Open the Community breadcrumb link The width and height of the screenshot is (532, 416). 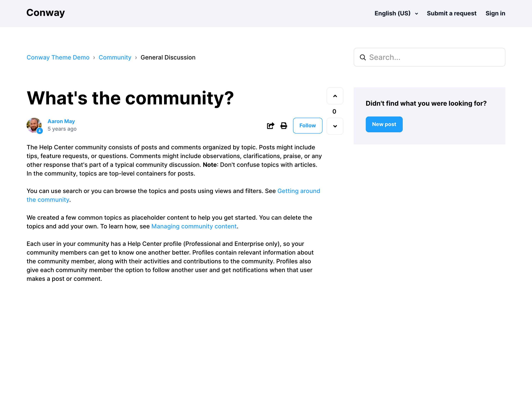coord(115,58)
